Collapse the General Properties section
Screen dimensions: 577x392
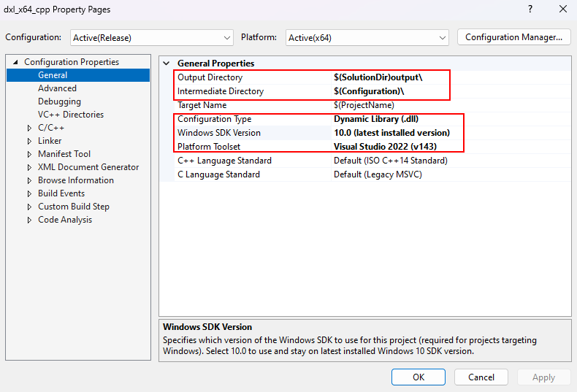[167, 64]
